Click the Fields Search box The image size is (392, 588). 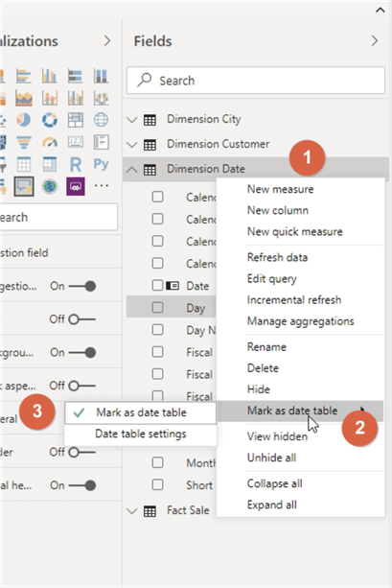[256, 81]
